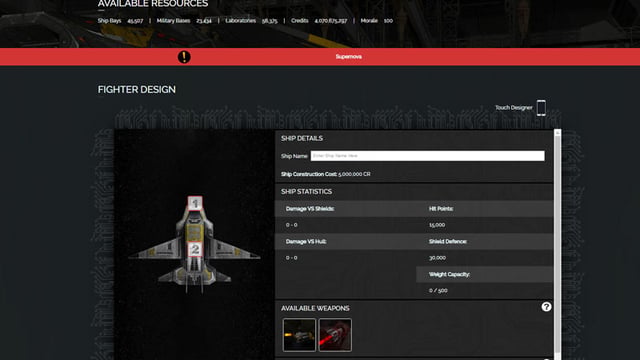
Task: Click the Damage VS Shields label
Action: (x=310, y=209)
